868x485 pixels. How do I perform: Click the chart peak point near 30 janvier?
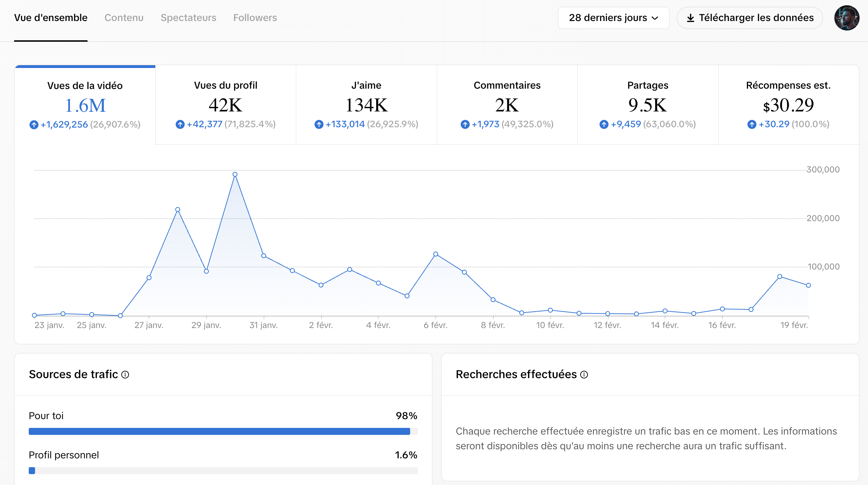point(235,174)
